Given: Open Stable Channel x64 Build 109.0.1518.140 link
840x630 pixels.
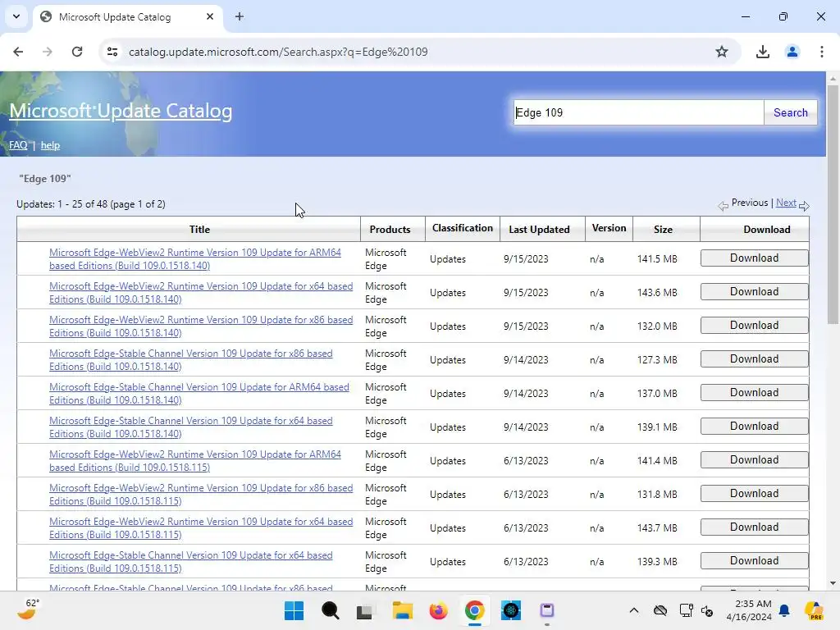Looking at the screenshot, I should (x=190, y=427).
